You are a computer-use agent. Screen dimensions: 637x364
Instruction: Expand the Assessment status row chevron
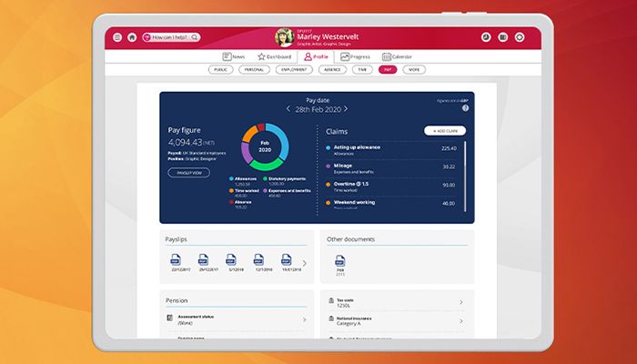(x=305, y=320)
